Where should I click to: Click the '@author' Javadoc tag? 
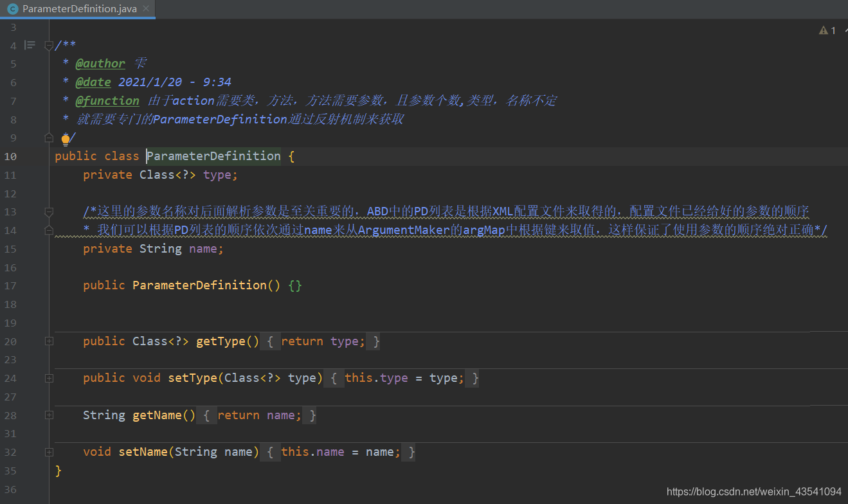101,63
